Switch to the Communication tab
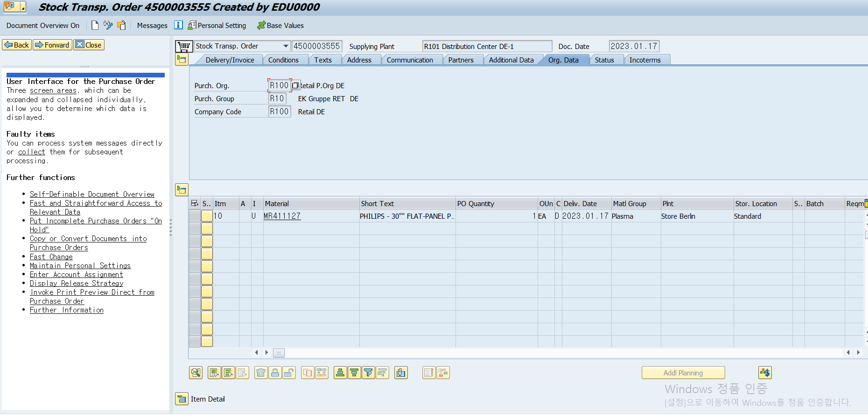The height and width of the screenshot is (416, 868). click(x=410, y=60)
